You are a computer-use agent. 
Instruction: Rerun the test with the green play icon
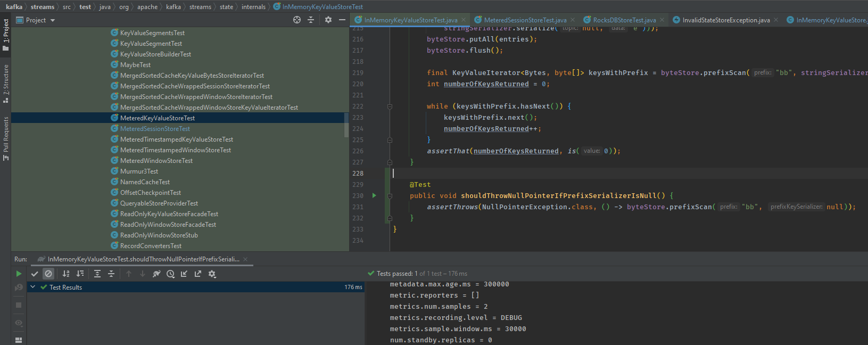(x=19, y=274)
